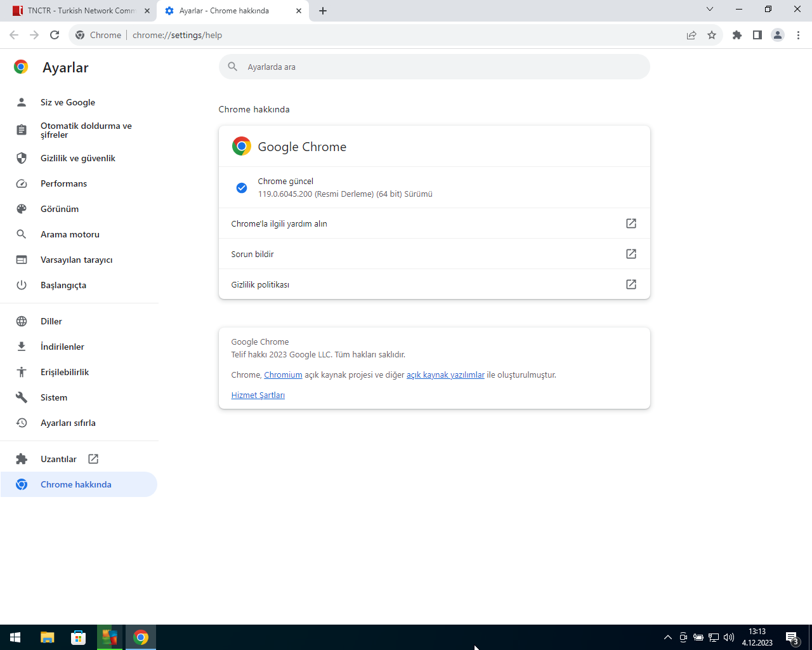Open the Chromium link
812x650 pixels.
point(283,375)
